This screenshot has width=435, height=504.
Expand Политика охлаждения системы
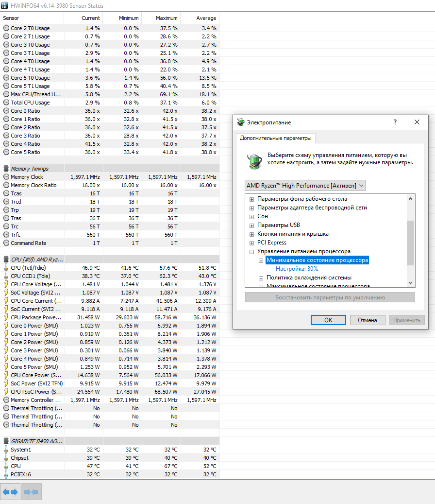(x=261, y=278)
